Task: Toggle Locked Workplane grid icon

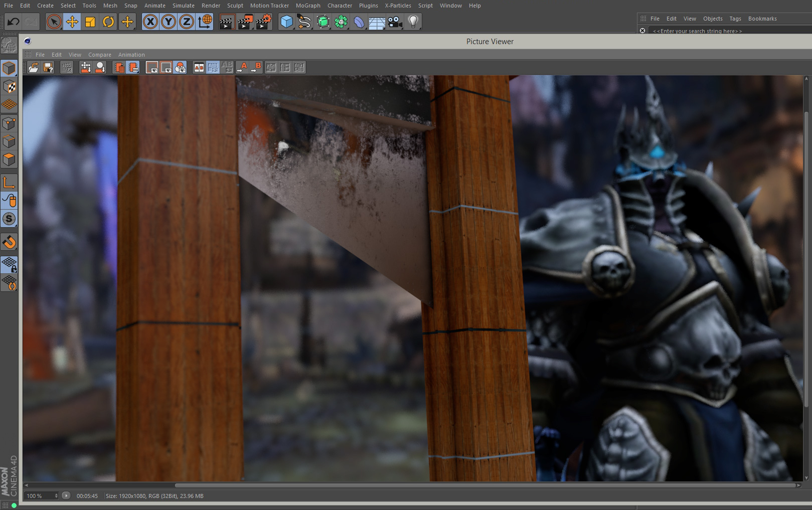Action: pos(9,265)
